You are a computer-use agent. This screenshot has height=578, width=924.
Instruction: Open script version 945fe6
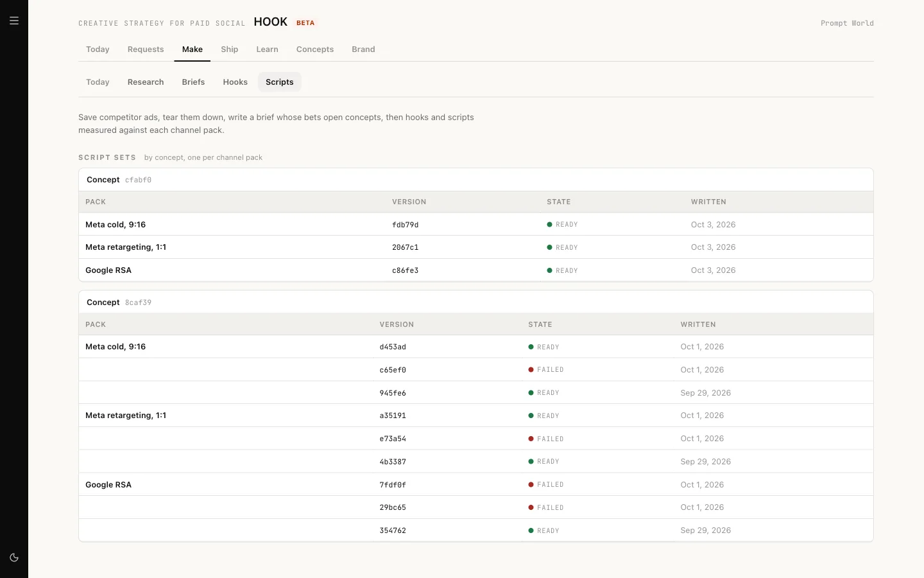393,393
